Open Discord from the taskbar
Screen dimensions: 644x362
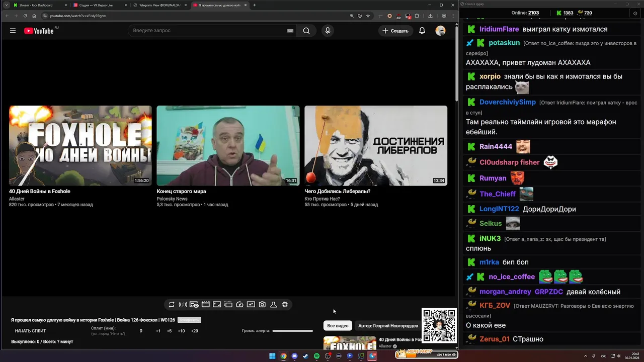tap(294, 356)
